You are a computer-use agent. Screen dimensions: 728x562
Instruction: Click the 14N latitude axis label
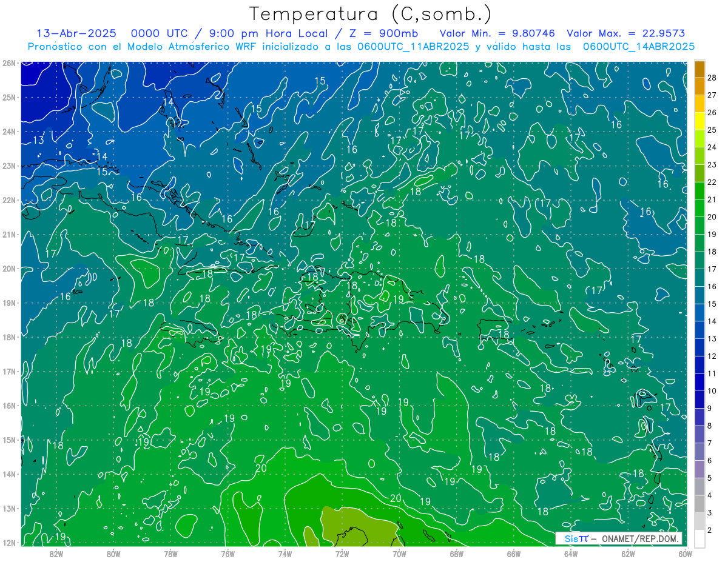pyautogui.click(x=8, y=474)
